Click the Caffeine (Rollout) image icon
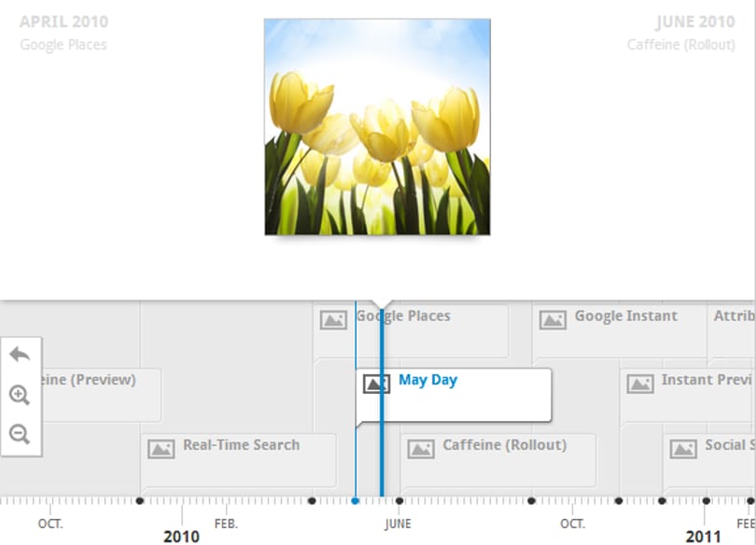756x545 pixels. click(x=421, y=449)
